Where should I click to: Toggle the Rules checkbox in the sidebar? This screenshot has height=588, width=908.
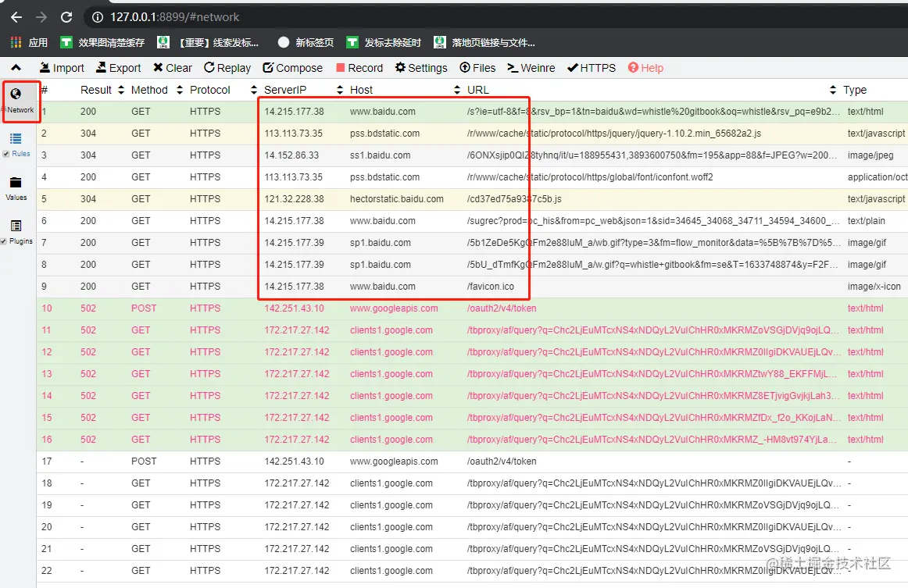pos(5,154)
